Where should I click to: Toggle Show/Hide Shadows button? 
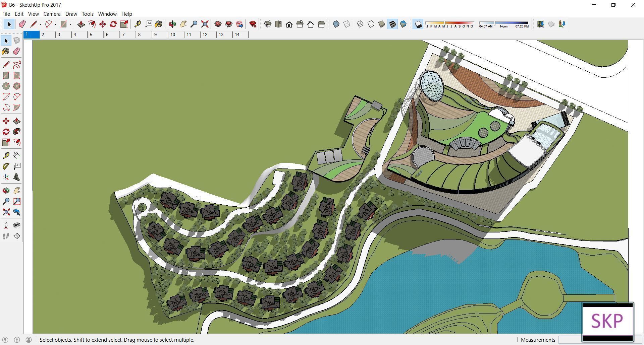tap(418, 24)
